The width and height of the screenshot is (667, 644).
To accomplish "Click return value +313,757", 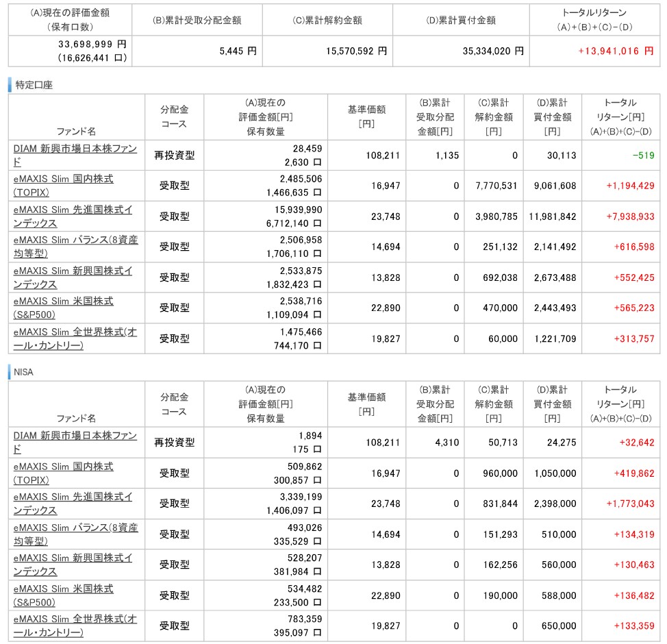I will (634, 338).
